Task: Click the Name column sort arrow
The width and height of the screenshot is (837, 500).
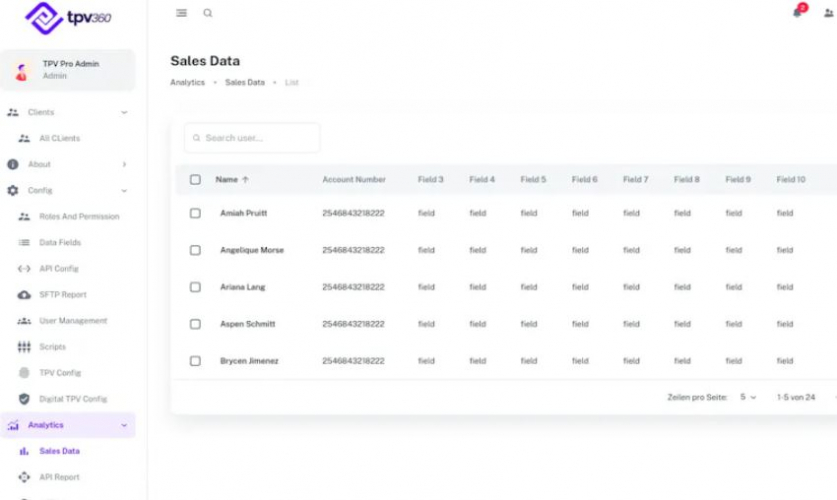Action: 245,179
